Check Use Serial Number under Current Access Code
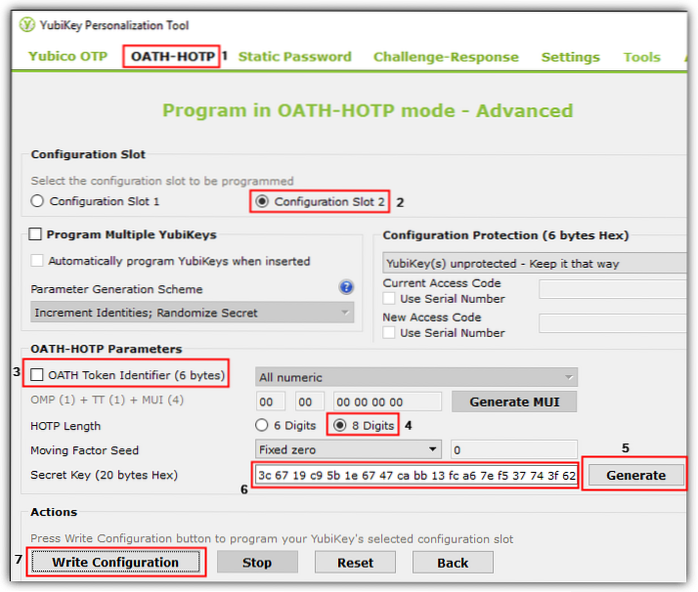This screenshot has width=698, height=592. coord(390,298)
